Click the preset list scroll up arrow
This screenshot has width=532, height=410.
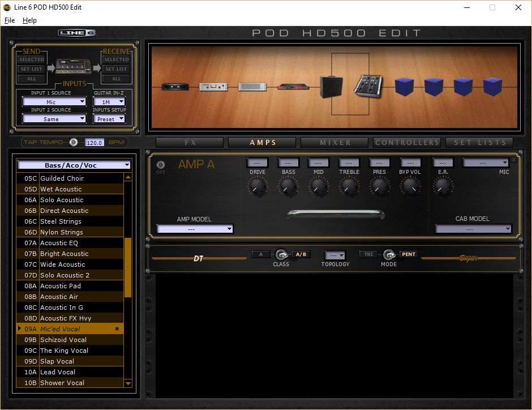[x=128, y=177]
